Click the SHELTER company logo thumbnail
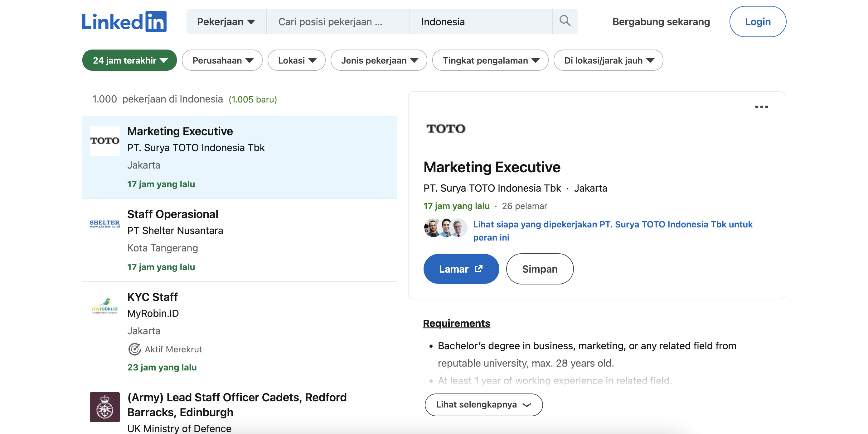The width and height of the screenshot is (868, 434). coord(104,224)
